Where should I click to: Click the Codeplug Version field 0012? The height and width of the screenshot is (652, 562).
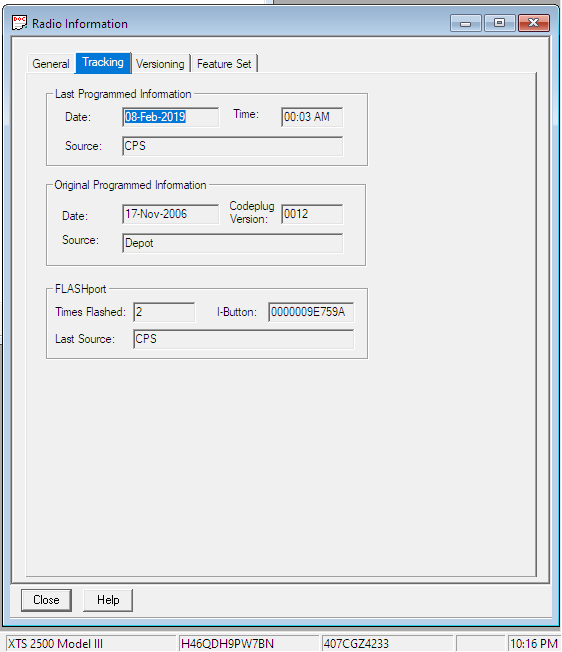[x=312, y=214]
